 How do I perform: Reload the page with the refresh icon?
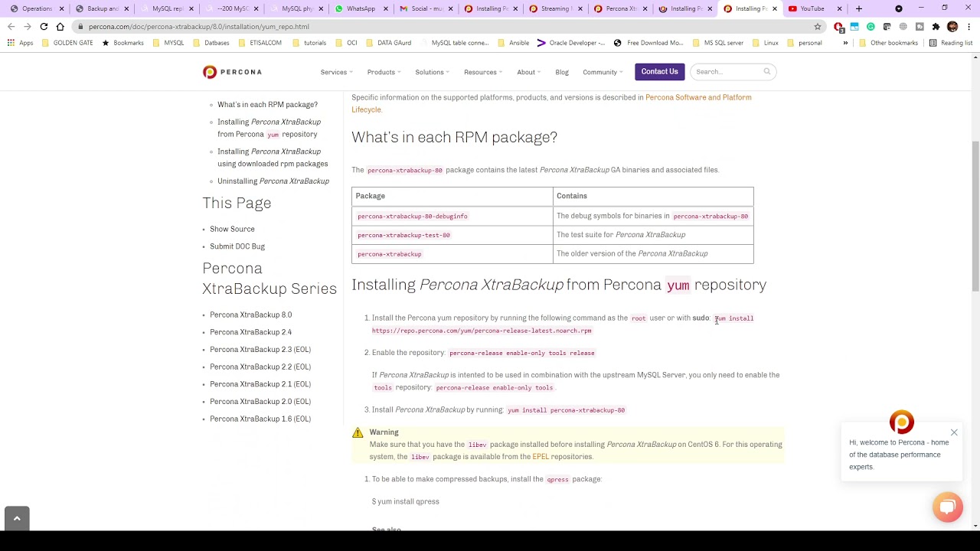click(44, 26)
